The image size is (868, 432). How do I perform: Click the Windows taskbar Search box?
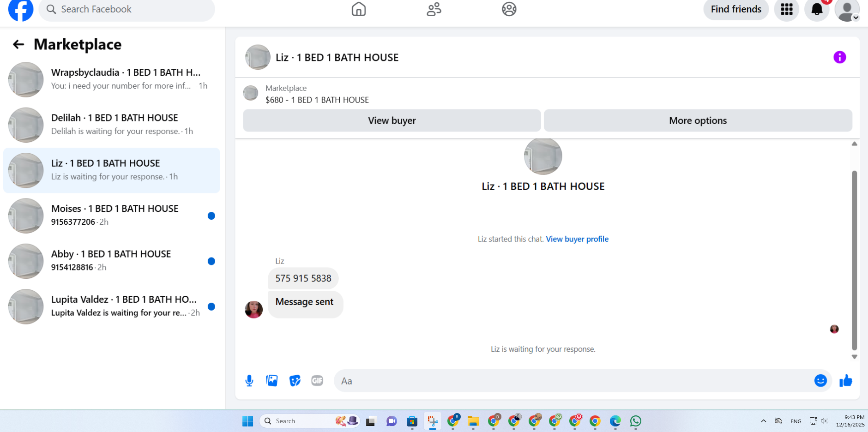tap(310, 421)
